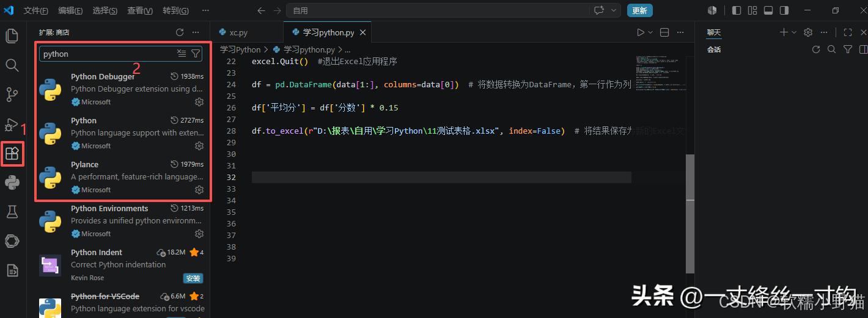868x318 pixels.
Task: Toggle primary side bar visibility
Action: tap(737, 10)
